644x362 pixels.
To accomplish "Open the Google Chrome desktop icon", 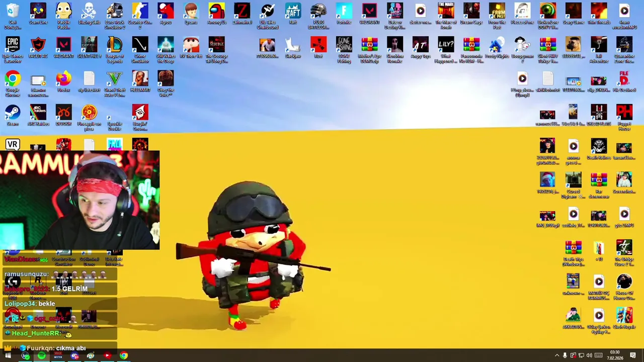I will tap(13, 83).
